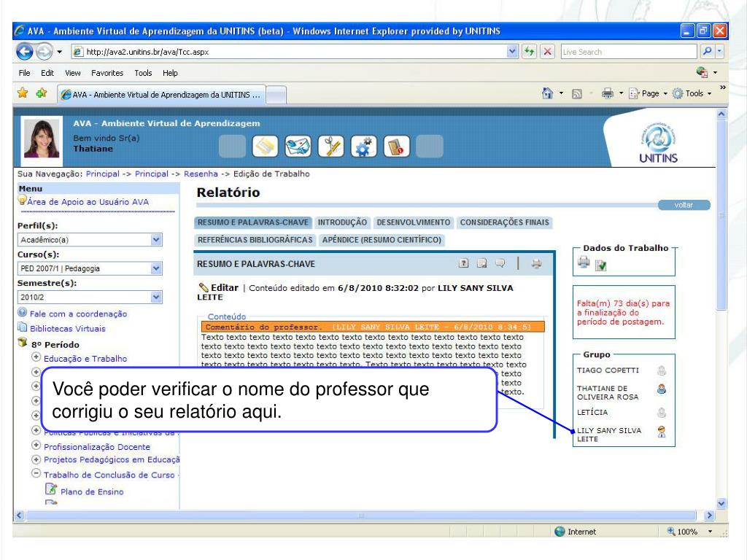The width and height of the screenshot is (747, 560).
Task: Expand Projetos Pedagógicos em Educação node
Action: [x=36, y=459]
